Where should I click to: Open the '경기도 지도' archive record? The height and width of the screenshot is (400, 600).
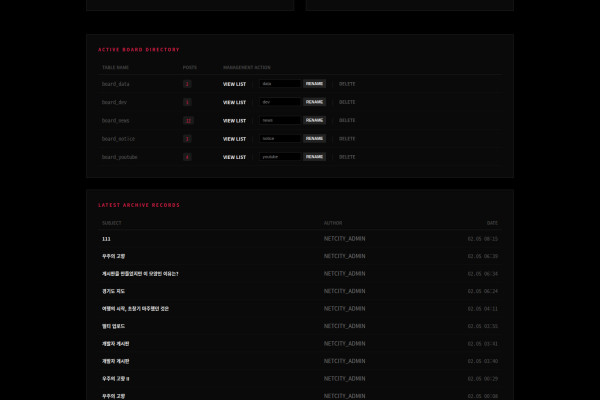tap(113, 291)
